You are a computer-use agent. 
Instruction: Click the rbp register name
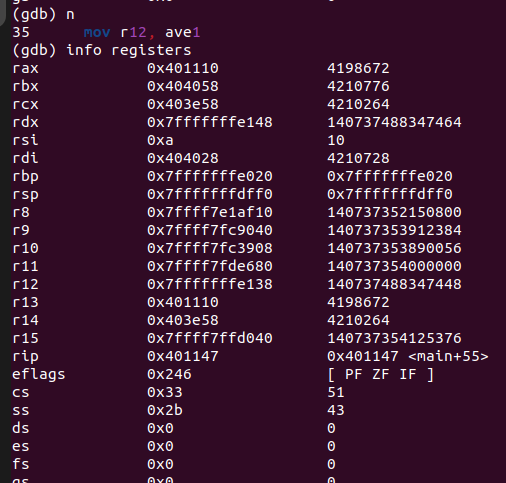pyautogui.click(x=25, y=177)
